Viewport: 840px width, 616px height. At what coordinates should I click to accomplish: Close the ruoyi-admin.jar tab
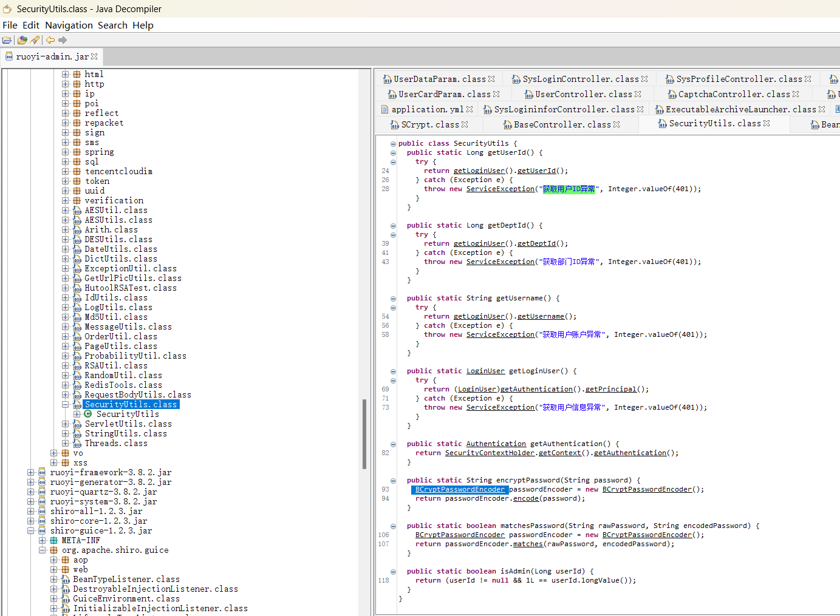coord(94,56)
